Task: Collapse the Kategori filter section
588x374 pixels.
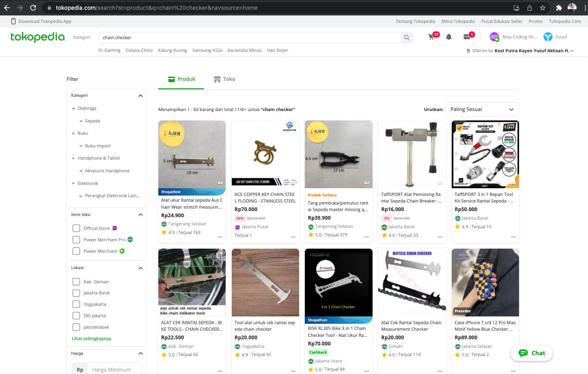Action: (140, 96)
